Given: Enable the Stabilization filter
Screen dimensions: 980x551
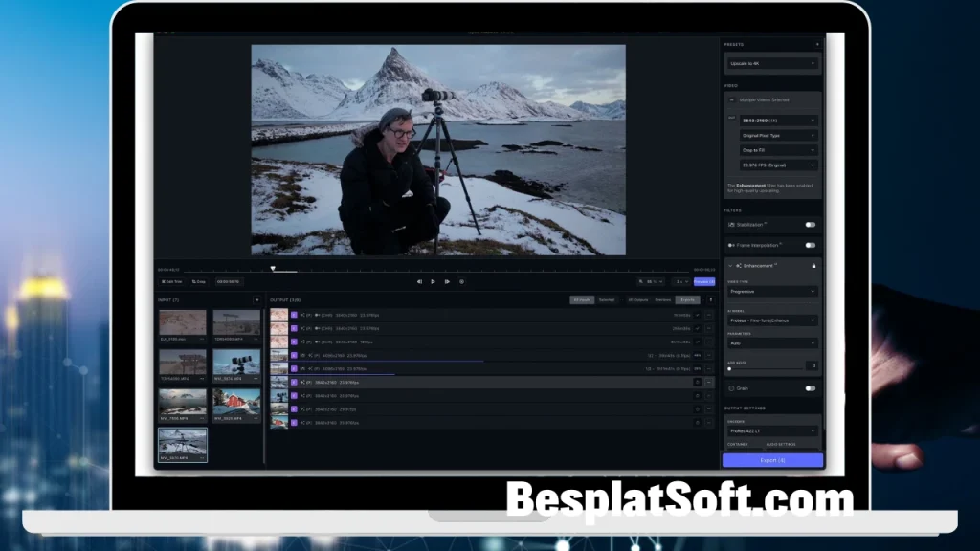Looking at the screenshot, I should [810, 224].
